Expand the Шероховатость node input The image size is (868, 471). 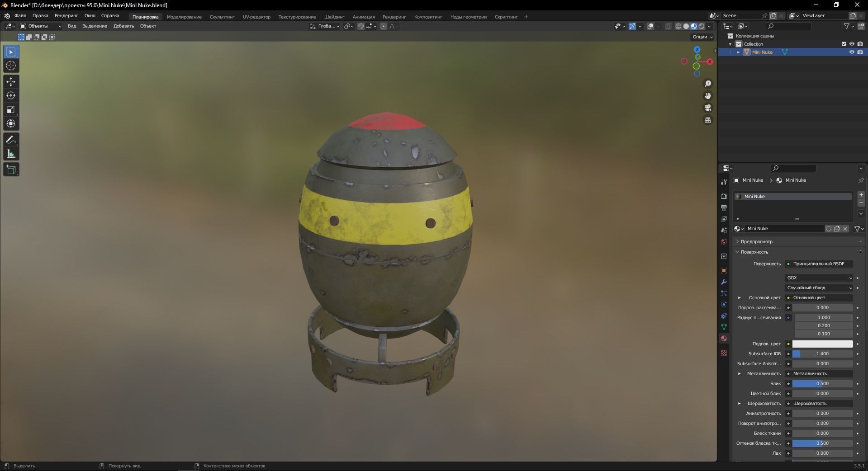click(740, 404)
